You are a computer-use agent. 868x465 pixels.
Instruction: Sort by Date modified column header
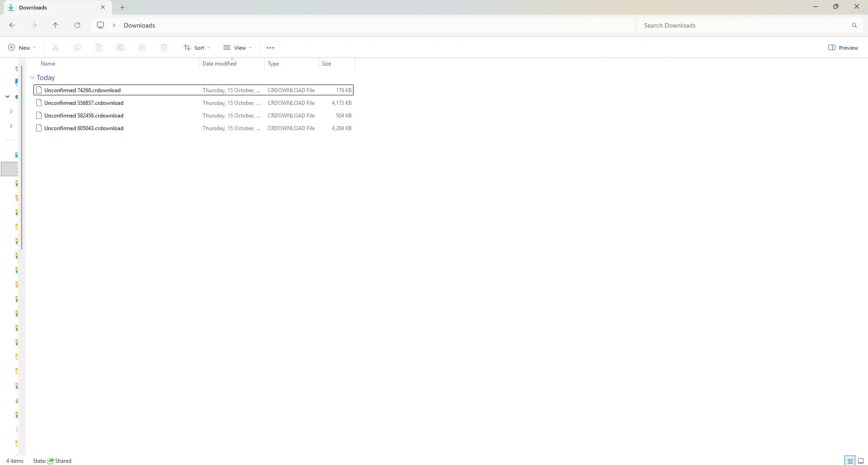tap(219, 64)
